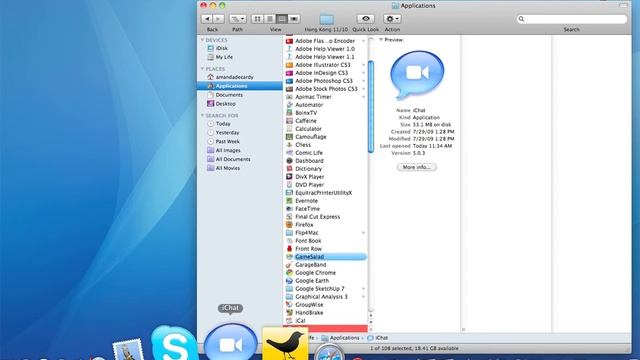Select the Google Chrome icon
This screenshot has width=640, height=360.
coord(289,273)
